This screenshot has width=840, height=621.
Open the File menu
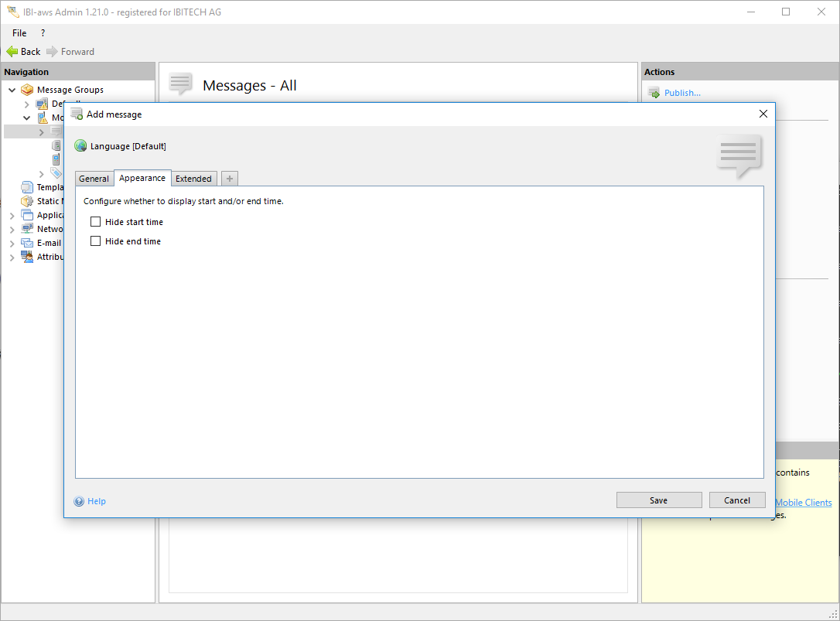pos(19,33)
